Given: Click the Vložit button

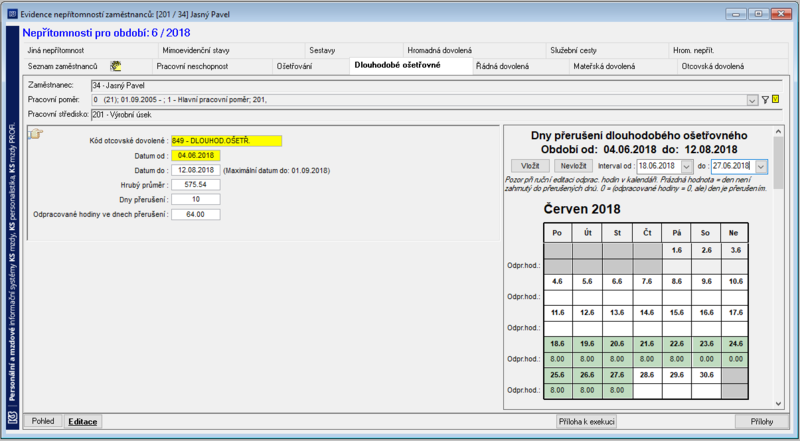Looking at the screenshot, I should click(530, 166).
